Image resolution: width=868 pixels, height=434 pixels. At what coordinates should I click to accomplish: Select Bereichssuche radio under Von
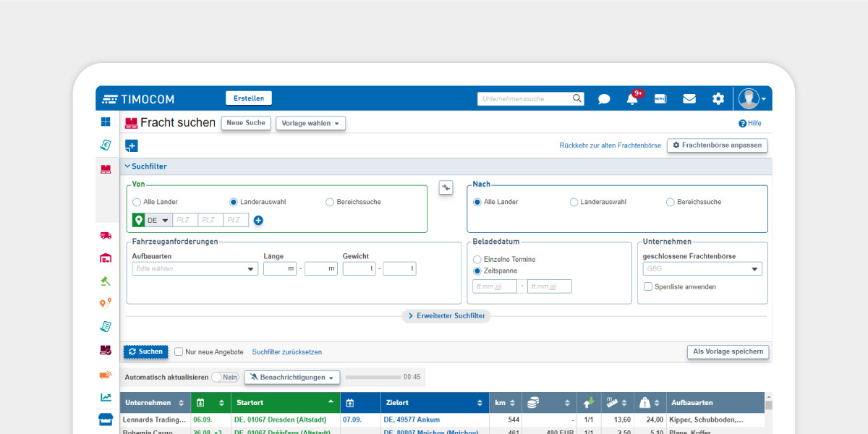click(x=330, y=203)
